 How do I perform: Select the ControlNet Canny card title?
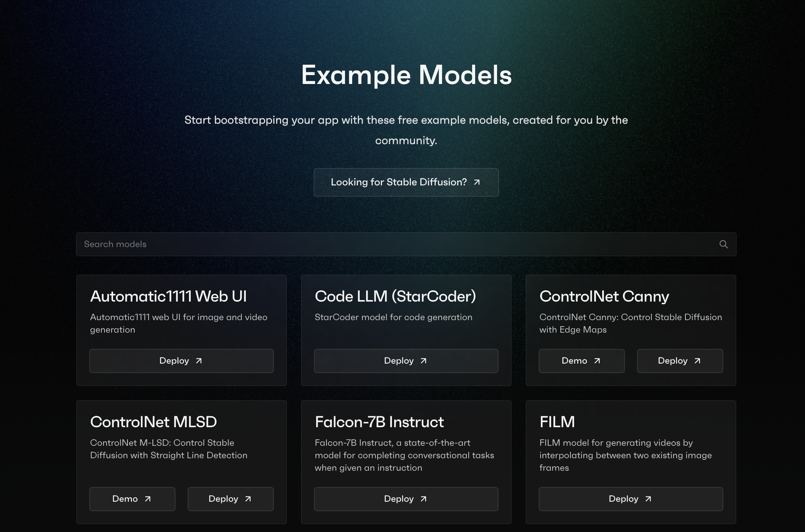[x=604, y=296]
